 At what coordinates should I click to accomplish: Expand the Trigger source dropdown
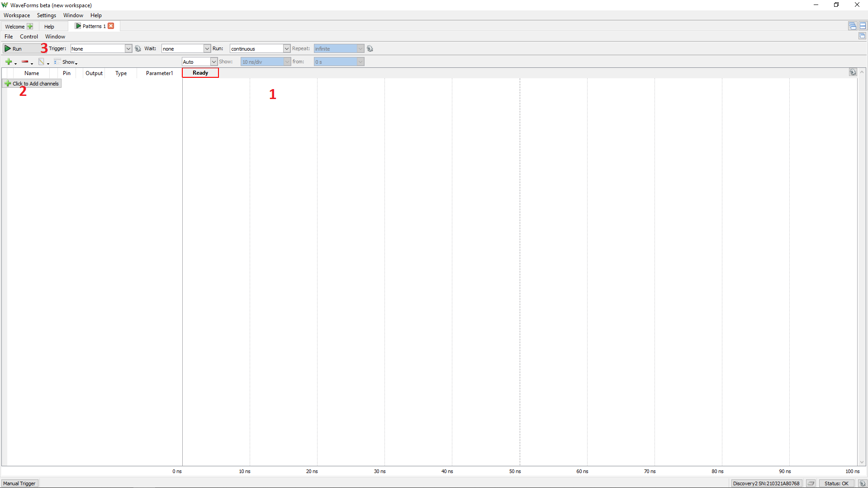coord(128,49)
